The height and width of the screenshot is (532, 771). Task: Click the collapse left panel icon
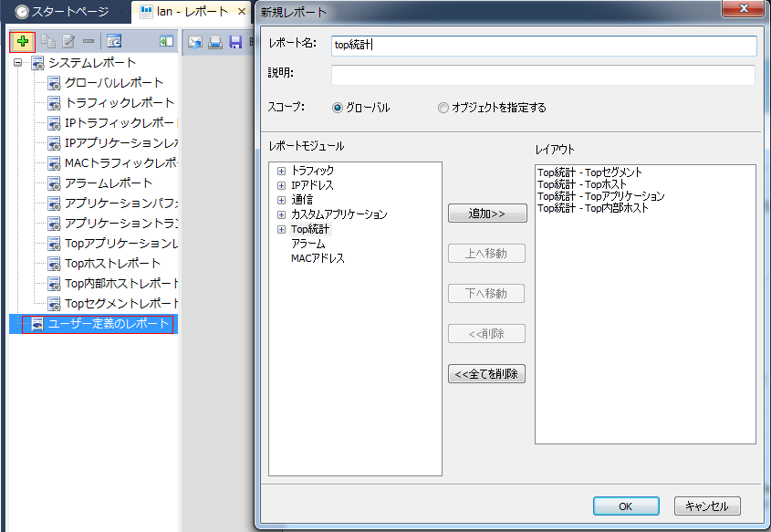(166, 41)
